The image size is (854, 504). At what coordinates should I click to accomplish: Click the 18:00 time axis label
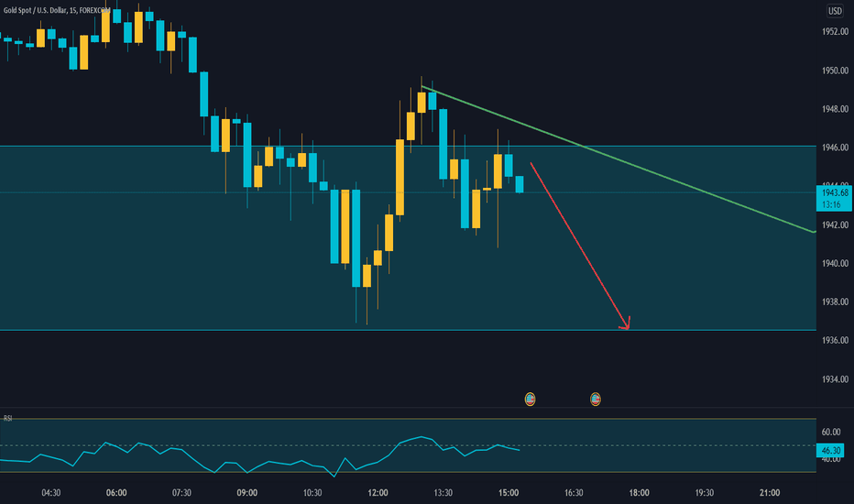pyautogui.click(x=640, y=493)
